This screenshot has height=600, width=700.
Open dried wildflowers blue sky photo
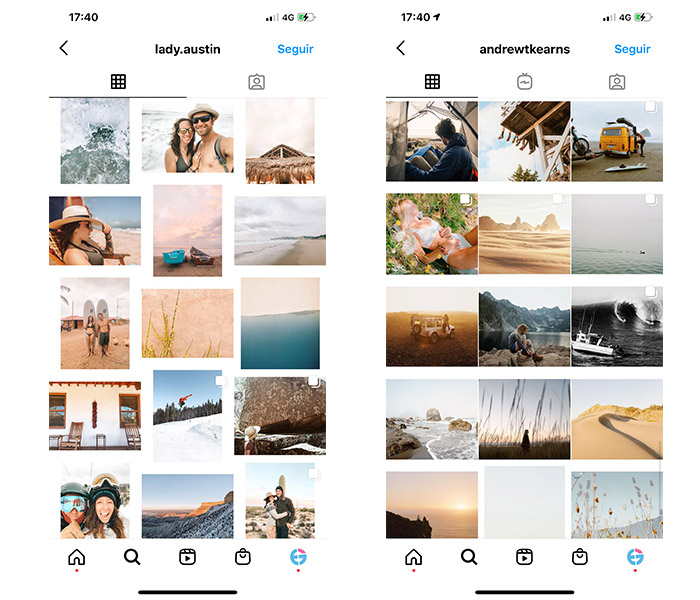[x=617, y=505]
